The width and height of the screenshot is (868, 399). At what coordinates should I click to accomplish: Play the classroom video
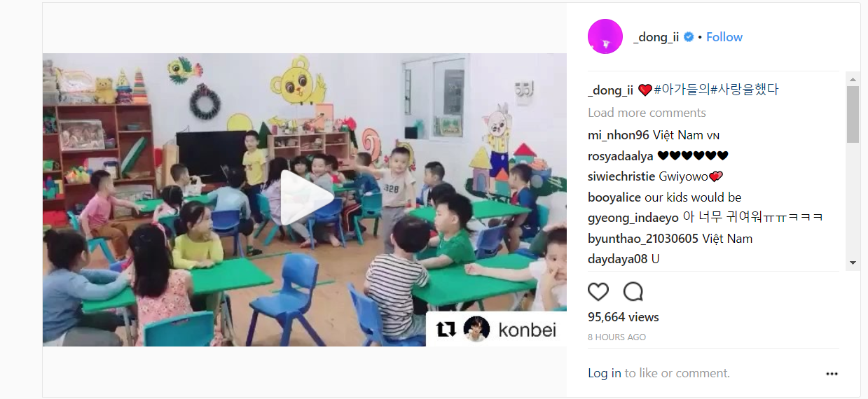(x=307, y=198)
